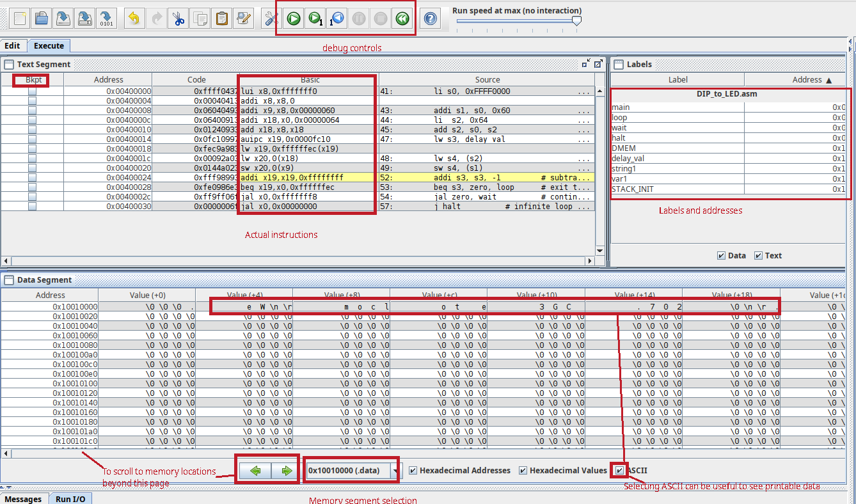Open the Help question mark icon
856x504 pixels.
431,19
